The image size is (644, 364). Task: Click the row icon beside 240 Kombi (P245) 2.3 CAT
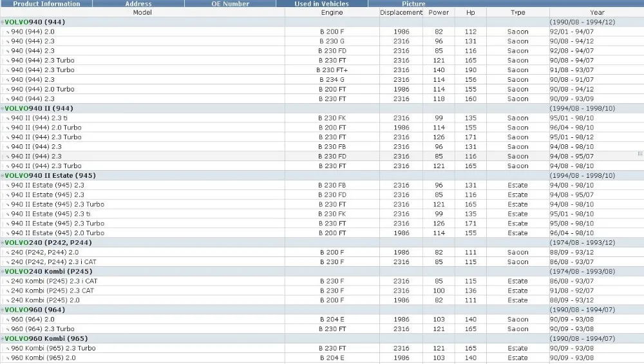(7, 291)
